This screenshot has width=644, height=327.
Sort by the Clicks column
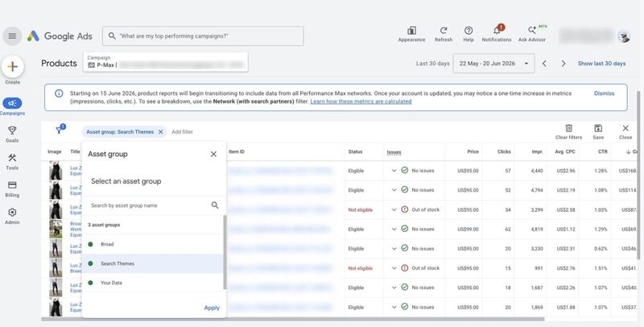[504, 151]
